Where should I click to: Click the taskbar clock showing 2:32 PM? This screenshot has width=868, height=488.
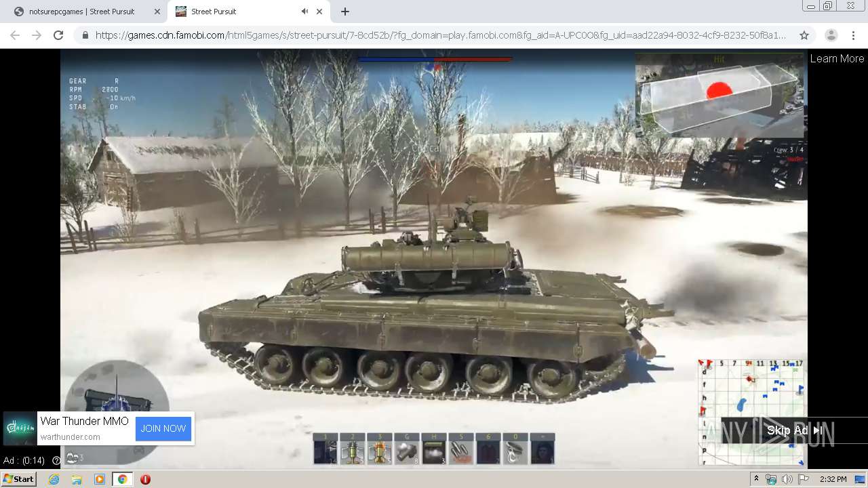(x=833, y=479)
